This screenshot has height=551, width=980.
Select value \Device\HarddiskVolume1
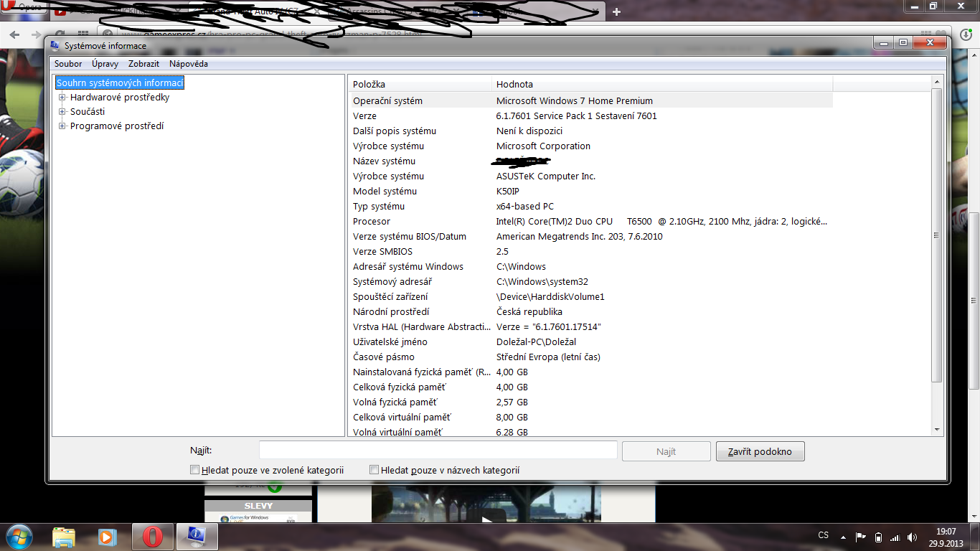pyautogui.click(x=550, y=297)
